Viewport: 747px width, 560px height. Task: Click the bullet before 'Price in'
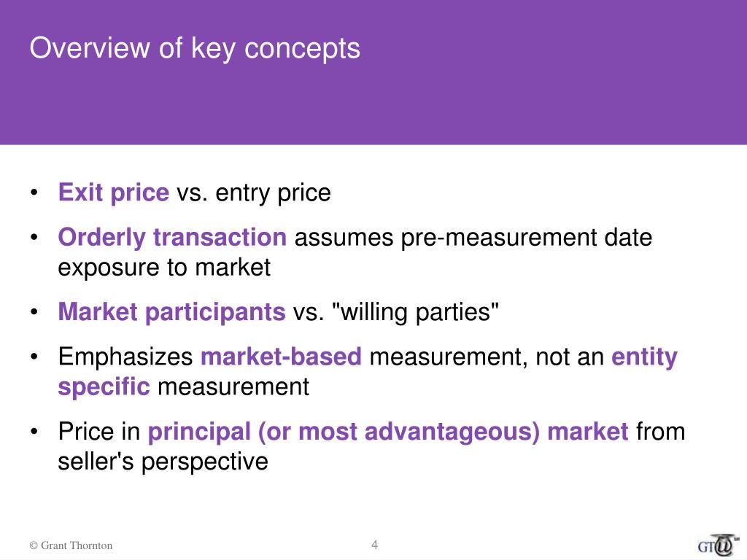34,432
